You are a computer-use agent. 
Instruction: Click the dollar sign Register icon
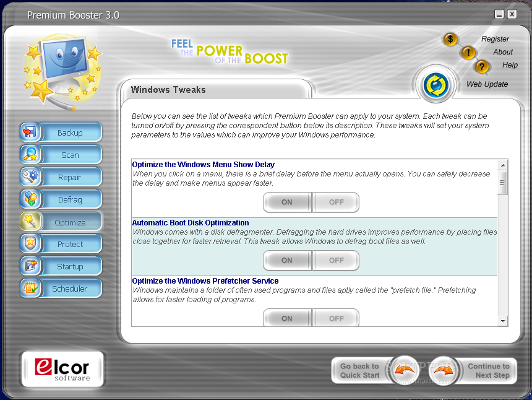[450, 40]
